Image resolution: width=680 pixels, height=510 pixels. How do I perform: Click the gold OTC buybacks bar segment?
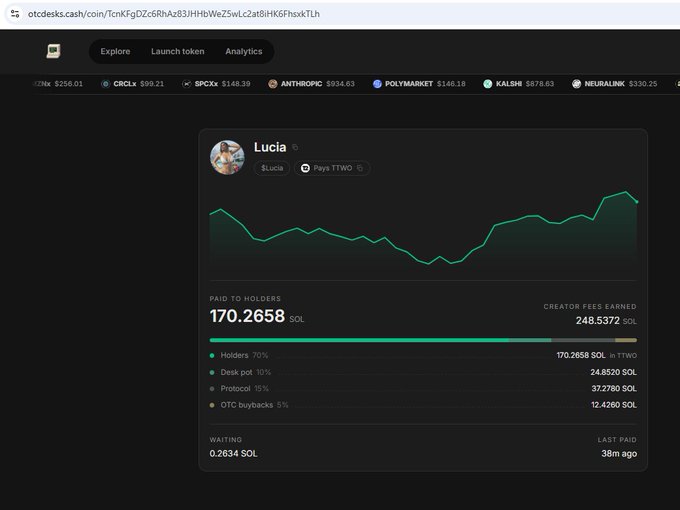(626, 340)
